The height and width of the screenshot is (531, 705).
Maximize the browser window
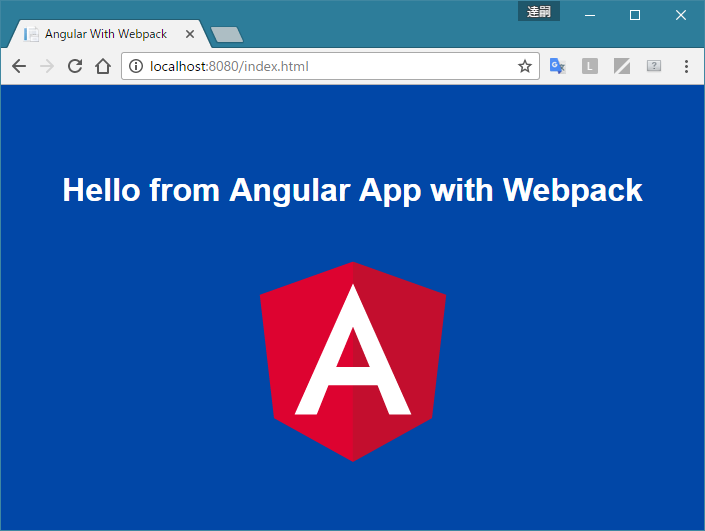point(635,15)
